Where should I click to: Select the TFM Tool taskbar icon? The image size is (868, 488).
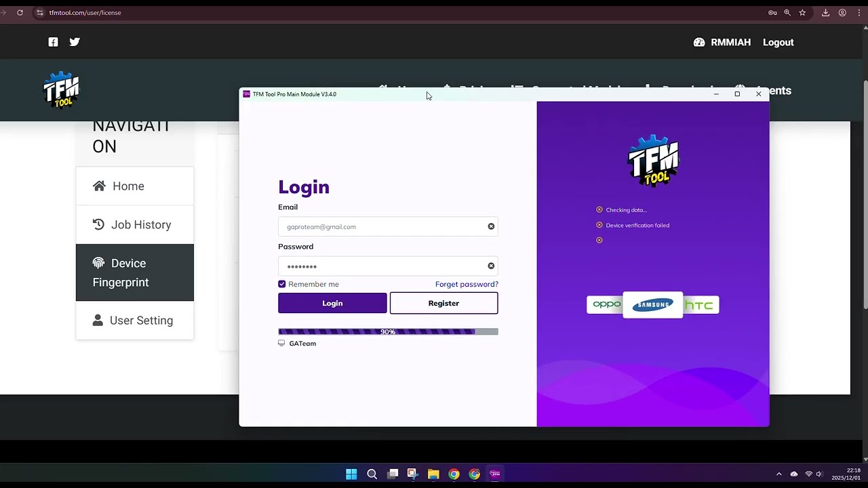click(495, 474)
